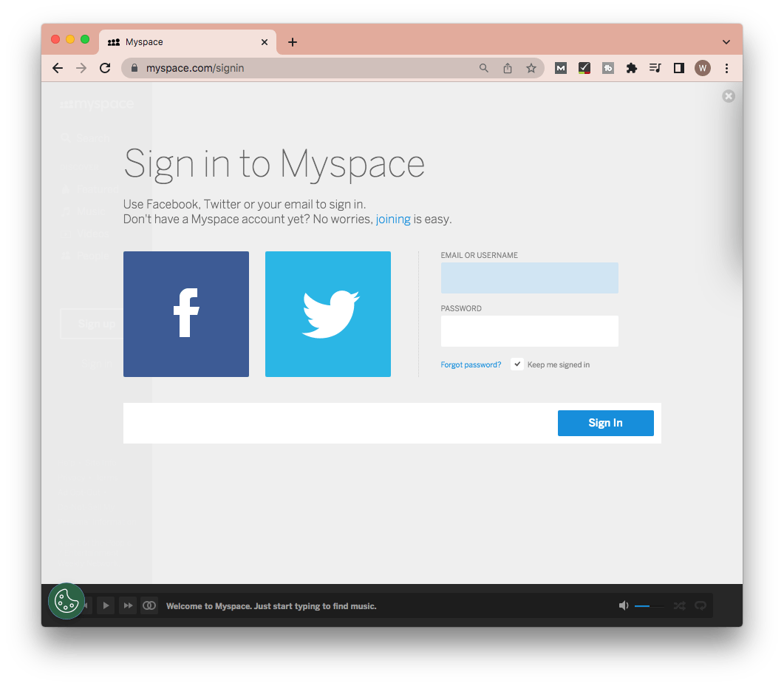The image size is (784, 686).
Task: Follow the joining link
Action: click(392, 219)
